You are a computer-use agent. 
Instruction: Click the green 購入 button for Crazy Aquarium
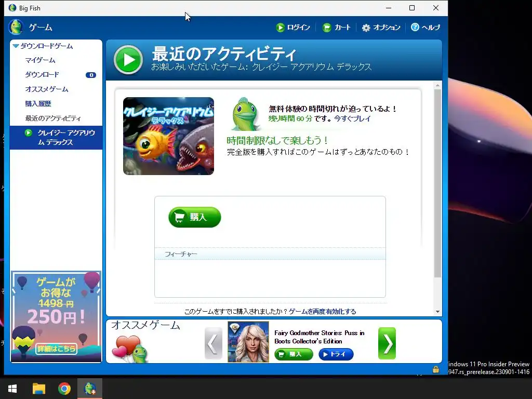(194, 217)
